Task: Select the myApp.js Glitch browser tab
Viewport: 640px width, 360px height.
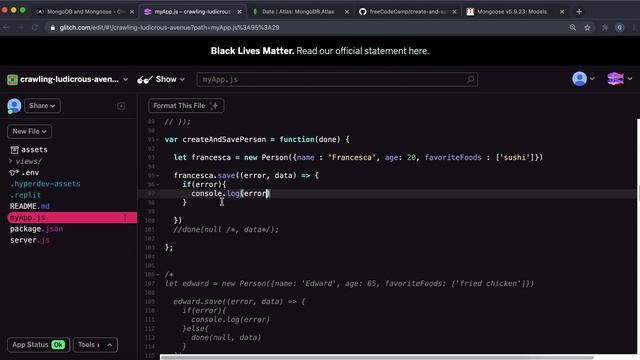Action: click(192, 12)
